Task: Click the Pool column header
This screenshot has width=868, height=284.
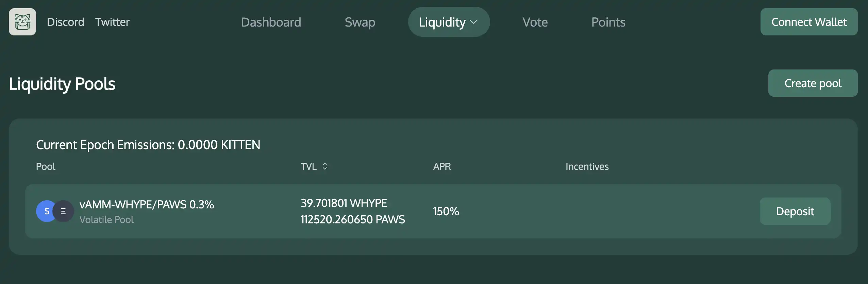Action: point(46,167)
